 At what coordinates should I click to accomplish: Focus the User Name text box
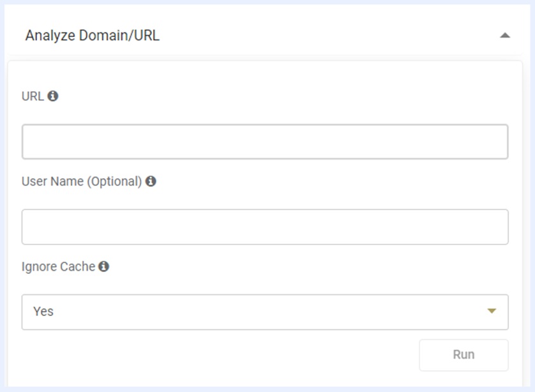[x=264, y=227]
